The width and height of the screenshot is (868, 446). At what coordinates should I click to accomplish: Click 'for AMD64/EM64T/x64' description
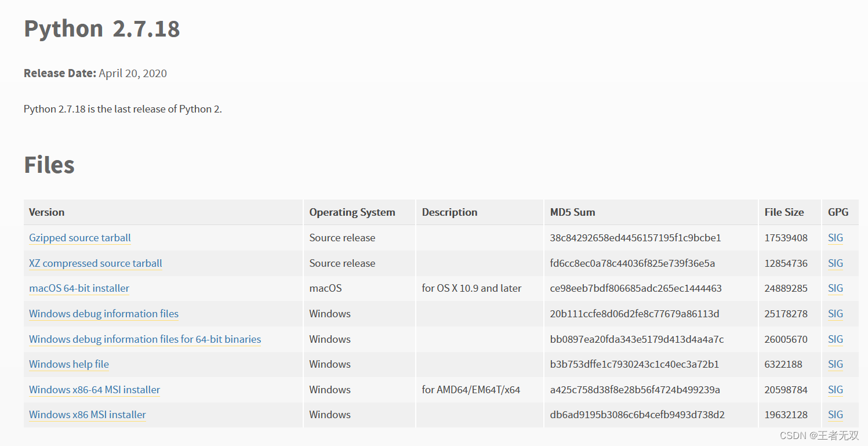[471, 390]
